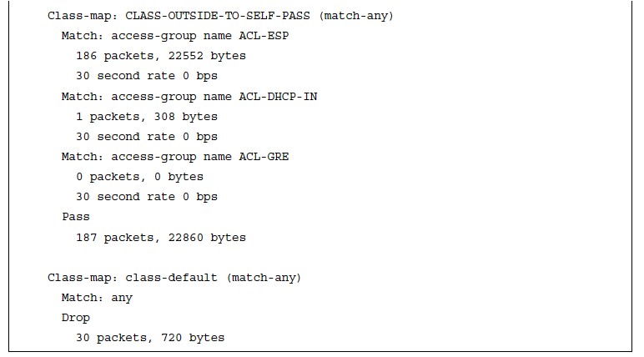
Task: Click the ACL-GRE access-group name
Action: coord(264,157)
